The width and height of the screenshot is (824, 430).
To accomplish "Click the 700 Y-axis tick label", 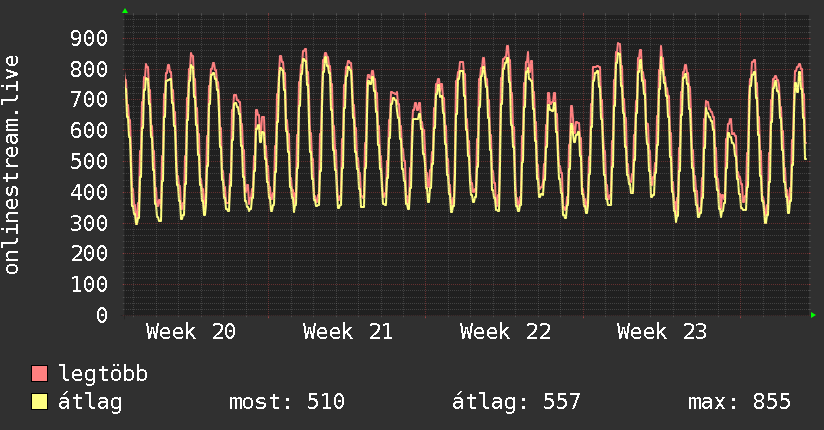I will (89, 100).
